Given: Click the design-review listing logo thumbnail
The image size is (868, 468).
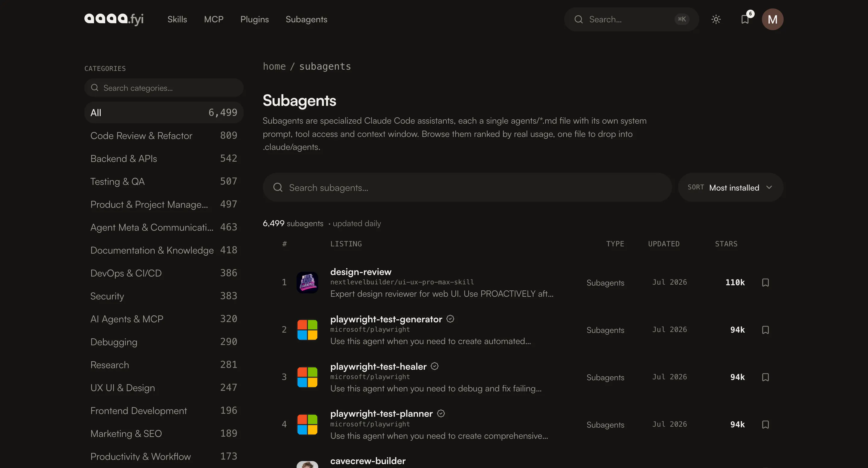Looking at the screenshot, I should coord(307,283).
